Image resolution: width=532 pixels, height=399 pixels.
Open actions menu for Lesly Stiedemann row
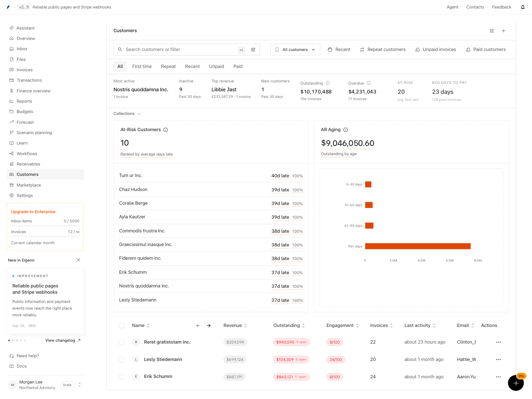click(498, 359)
